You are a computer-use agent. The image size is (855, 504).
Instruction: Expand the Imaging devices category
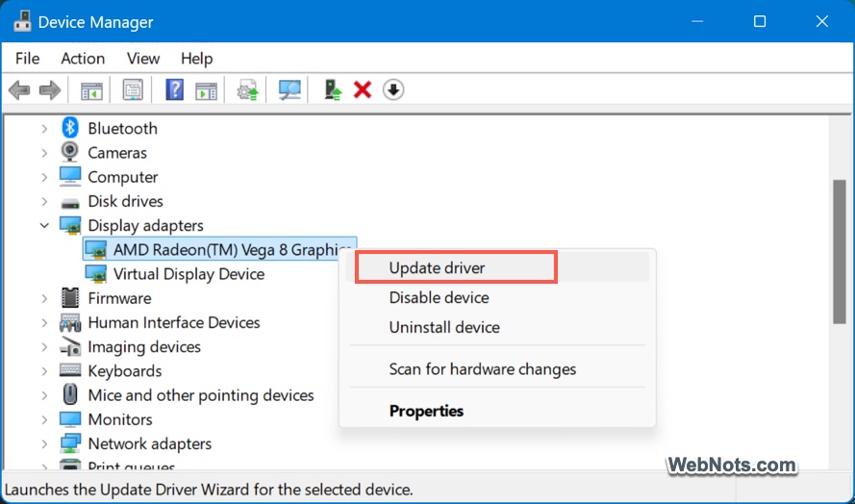[x=44, y=347]
